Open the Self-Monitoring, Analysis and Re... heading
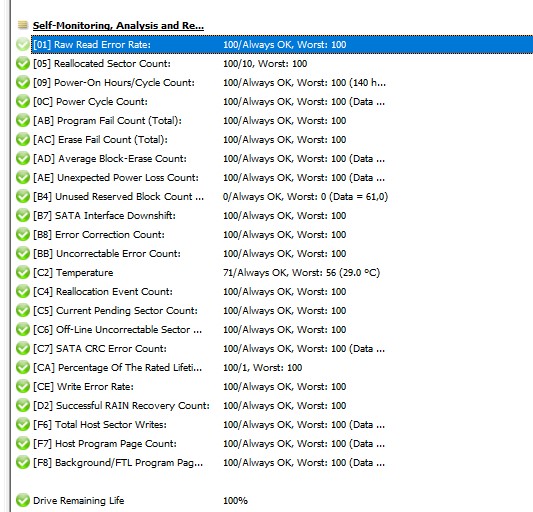Screen dimensions: 533x512 (x=118, y=25)
